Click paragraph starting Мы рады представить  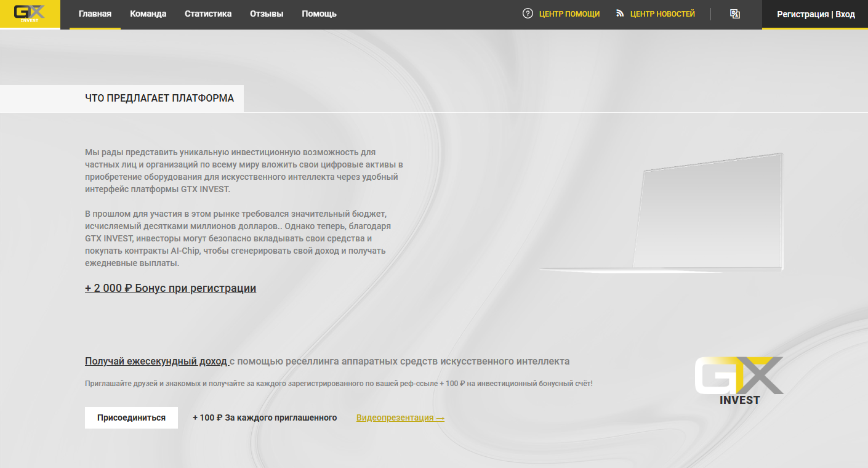pos(244,171)
